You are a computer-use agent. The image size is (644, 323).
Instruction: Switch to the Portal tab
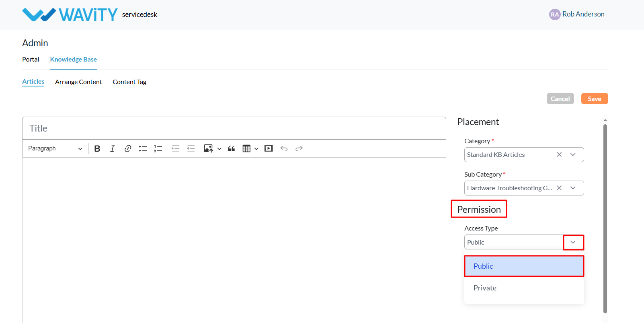(x=31, y=59)
